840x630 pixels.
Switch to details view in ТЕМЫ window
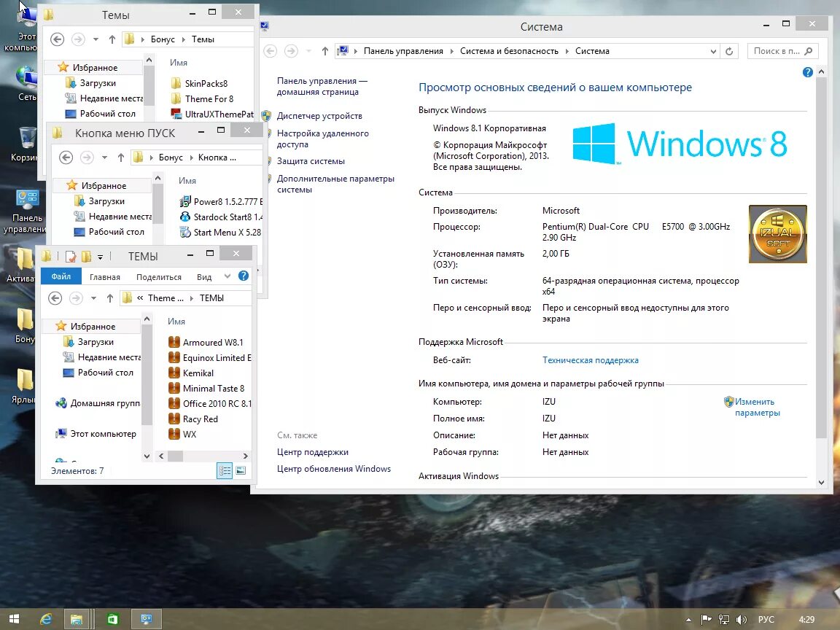pyautogui.click(x=225, y=470)
